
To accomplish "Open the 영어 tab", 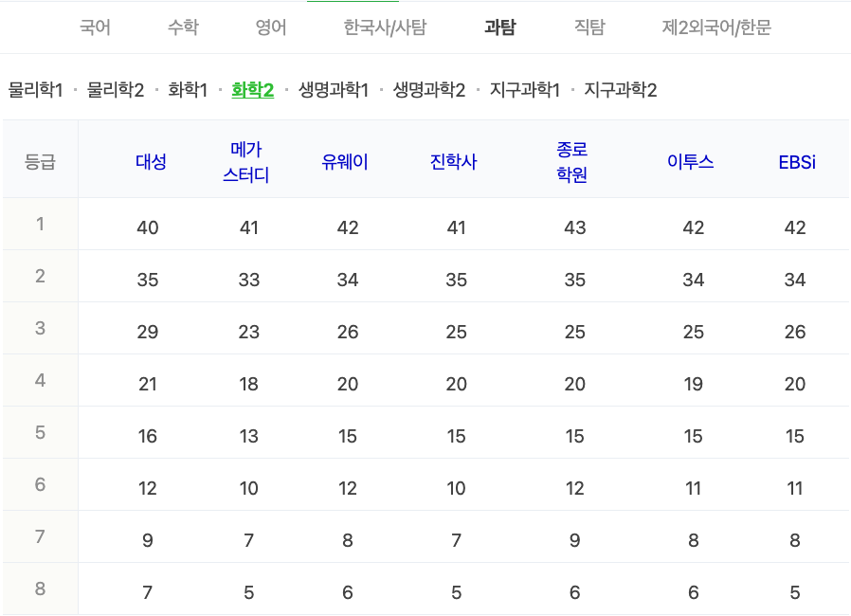I will tap(268, 27).
